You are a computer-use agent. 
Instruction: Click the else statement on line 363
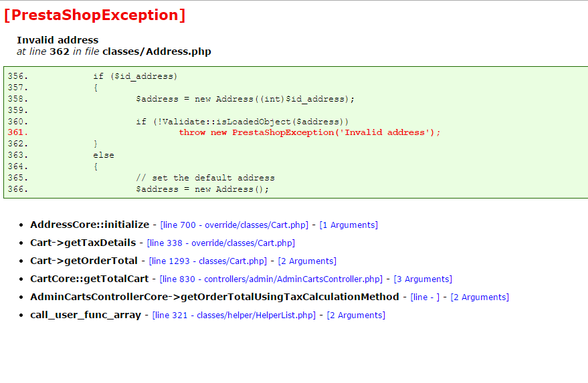click(104, 155)
